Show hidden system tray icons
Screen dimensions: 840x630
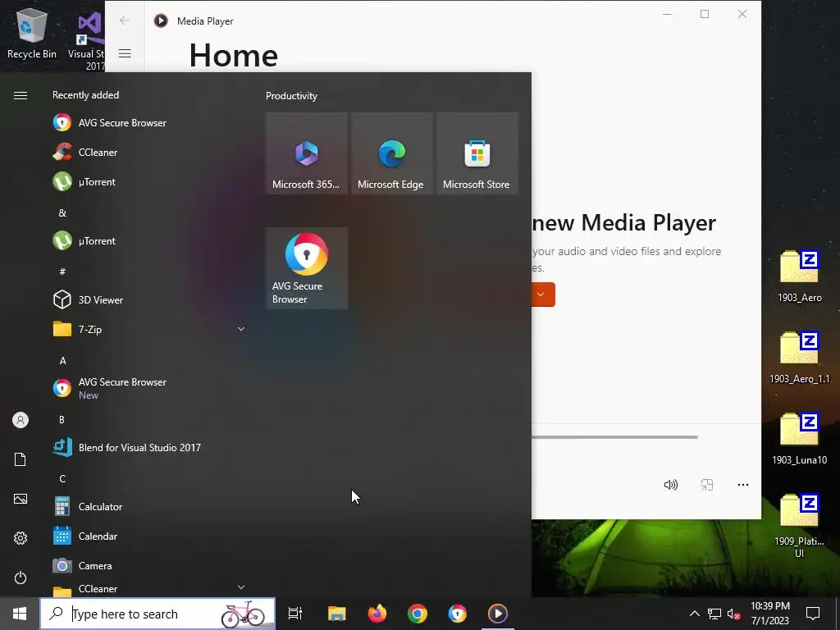tap(694, 614)
